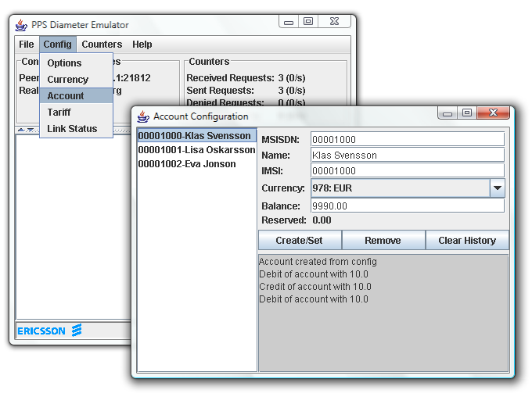
Task: Focus the IMSI text field
Action: (408, 171)
